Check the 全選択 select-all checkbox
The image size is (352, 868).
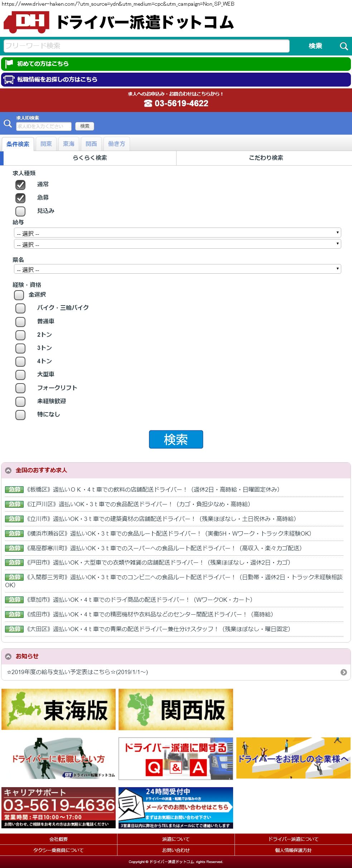pos(19,295)
